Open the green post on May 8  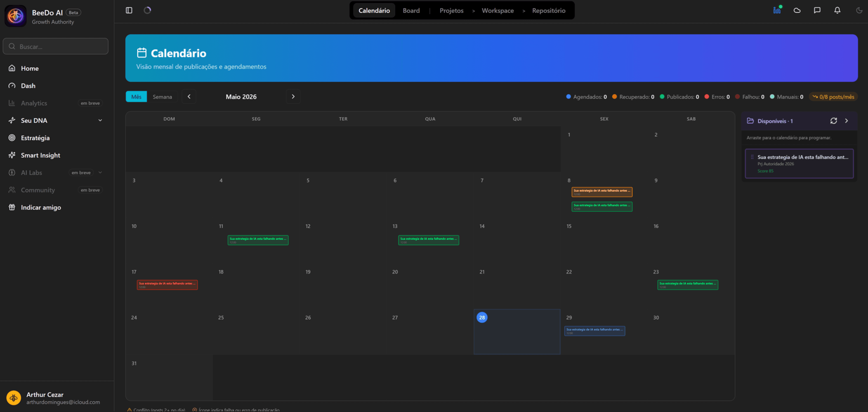(602, 206)
